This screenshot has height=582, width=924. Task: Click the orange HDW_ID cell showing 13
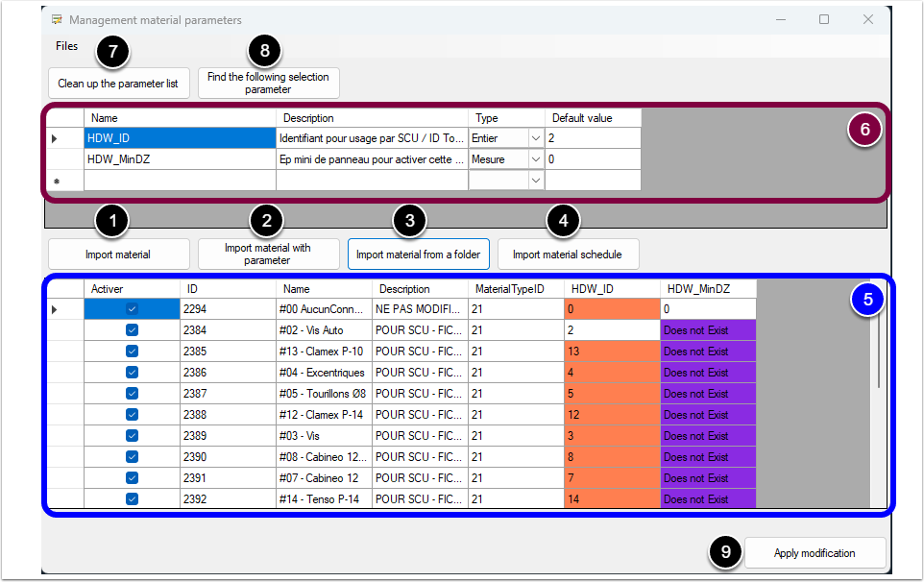[x=612, y=352]
